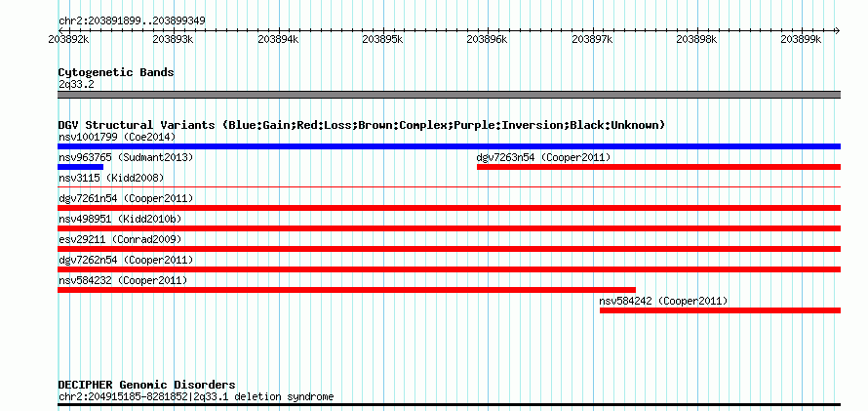Click the 203896k ruler tick
868x411 pixels.
click(x=487, y=40)
